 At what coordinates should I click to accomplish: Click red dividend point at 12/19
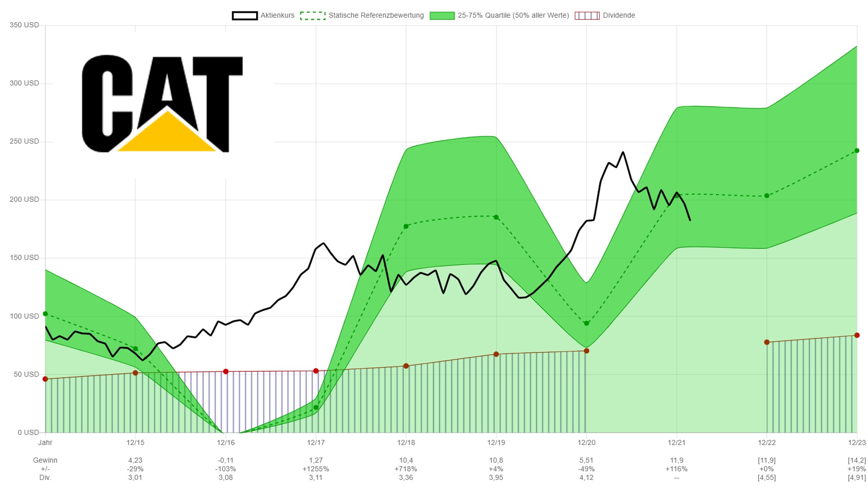(x=496, y=354)
